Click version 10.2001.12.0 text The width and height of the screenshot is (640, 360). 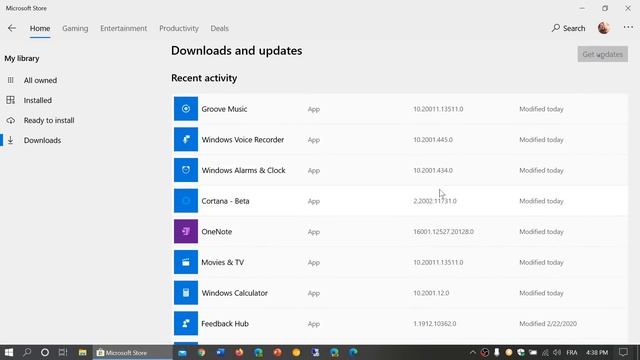pyautogui.click(x=431, y=293)
